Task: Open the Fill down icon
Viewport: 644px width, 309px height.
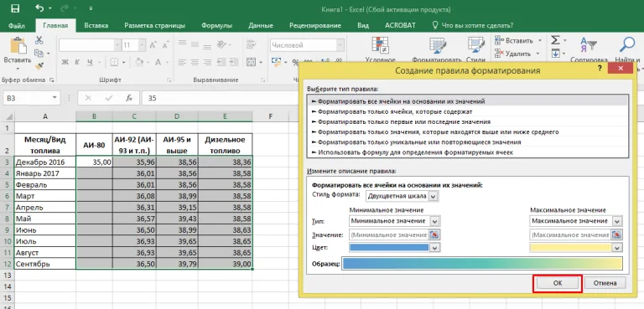Action: [555, 54]
